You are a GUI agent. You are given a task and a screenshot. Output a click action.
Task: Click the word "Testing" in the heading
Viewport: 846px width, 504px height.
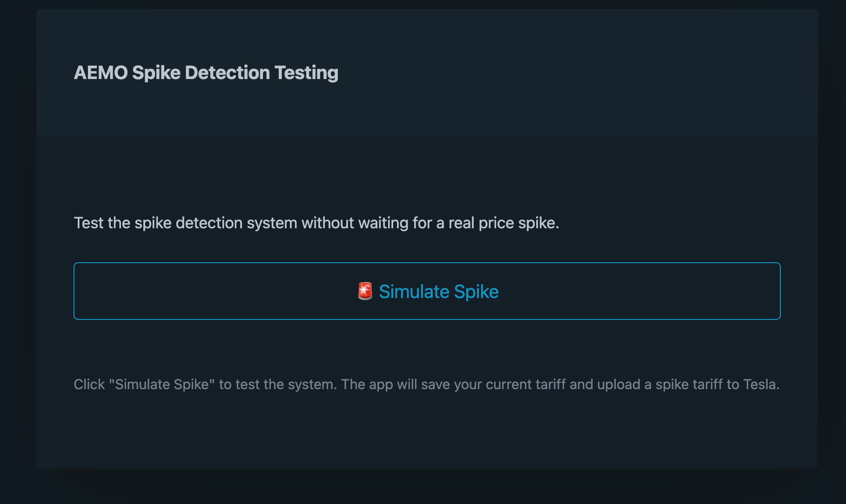click(306, 73)
